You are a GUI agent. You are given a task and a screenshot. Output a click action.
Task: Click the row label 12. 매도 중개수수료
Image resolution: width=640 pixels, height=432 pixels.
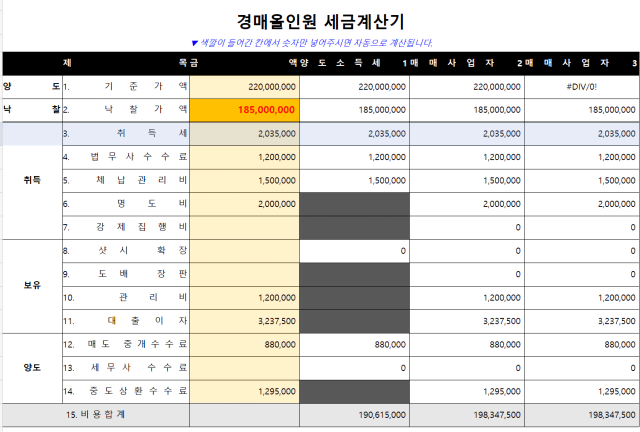pyautogui.click(x=126, y=345)
